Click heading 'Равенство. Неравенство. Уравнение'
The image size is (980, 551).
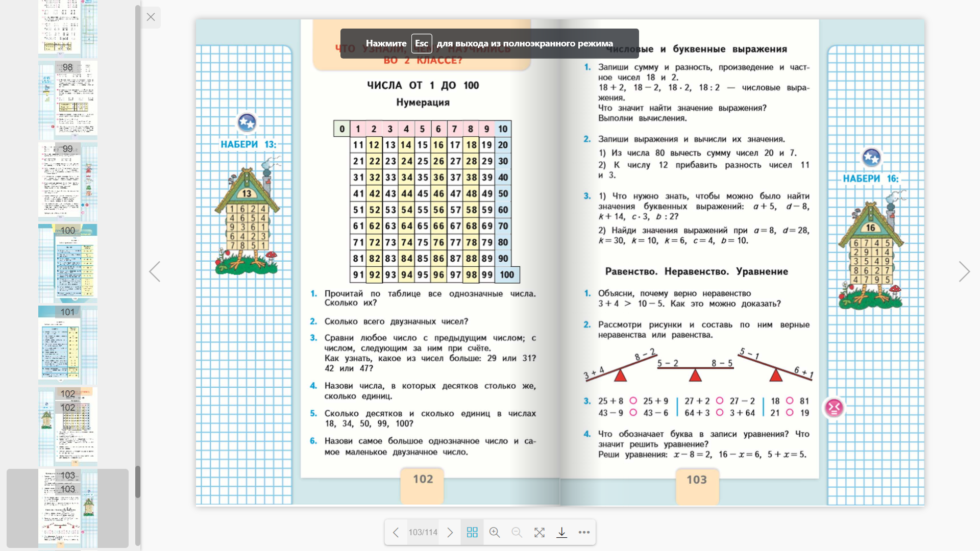tap(697, 271)
